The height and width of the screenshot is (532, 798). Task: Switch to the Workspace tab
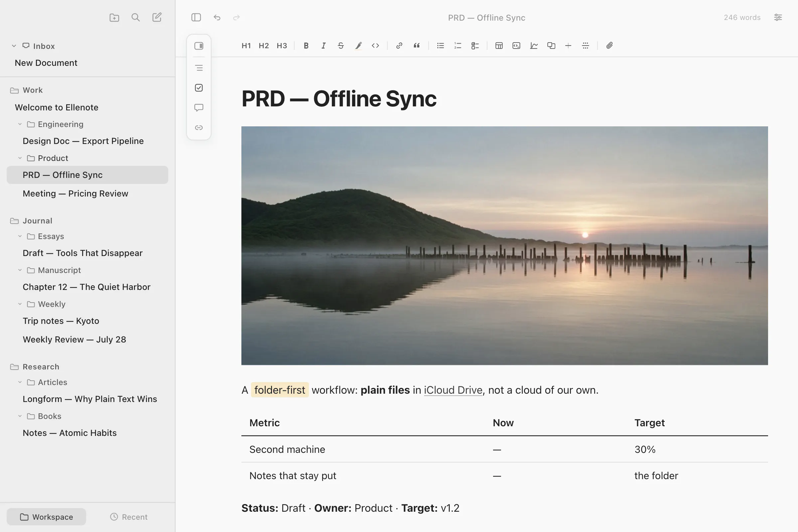point(47,517)
